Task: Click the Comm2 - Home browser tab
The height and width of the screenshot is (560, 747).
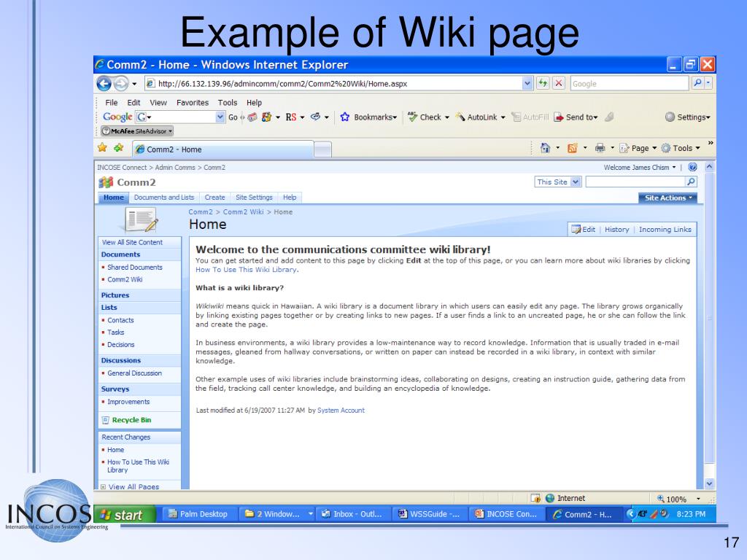Action: (x=223, y=149)
